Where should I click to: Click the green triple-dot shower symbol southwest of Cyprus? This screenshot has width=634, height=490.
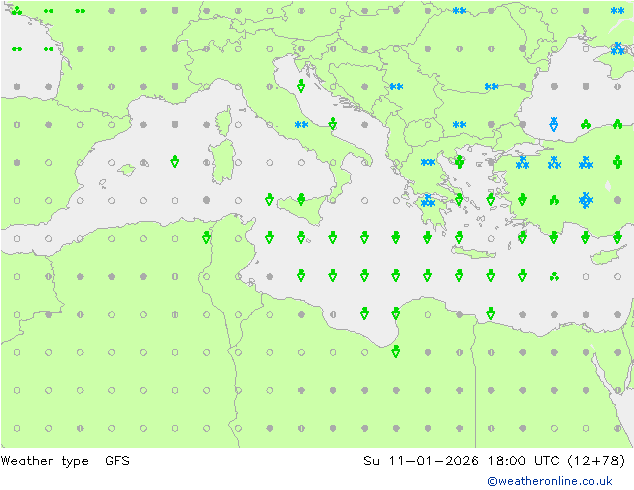click(x=554, y=277)
